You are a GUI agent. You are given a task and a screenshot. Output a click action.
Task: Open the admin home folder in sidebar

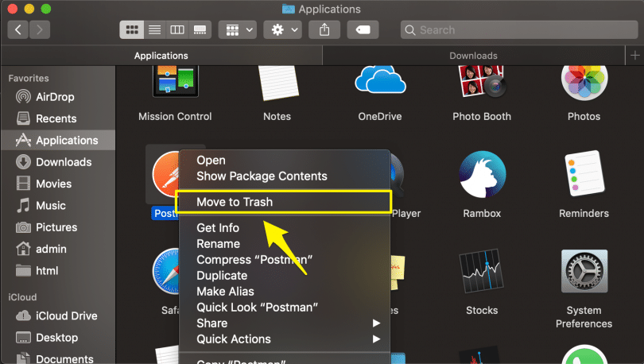(x=57, y=249)
